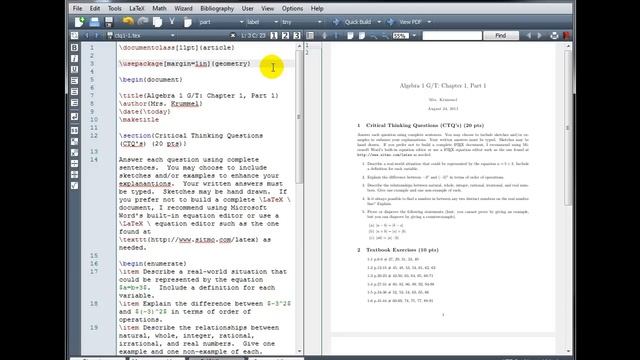The height and width of the screenshot is (360, 640).
Task: Create a new document with the New icon
Action: (79, 22)
